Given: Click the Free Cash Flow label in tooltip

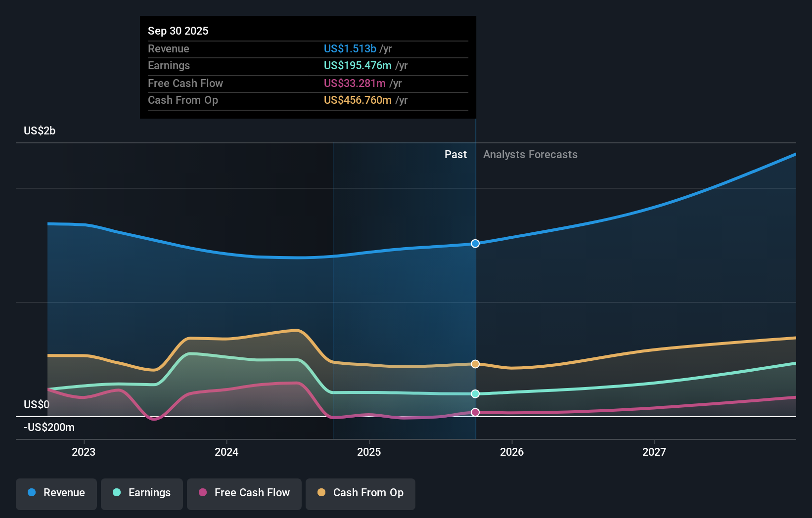Looking at the screenshot, I should [185, 83].
